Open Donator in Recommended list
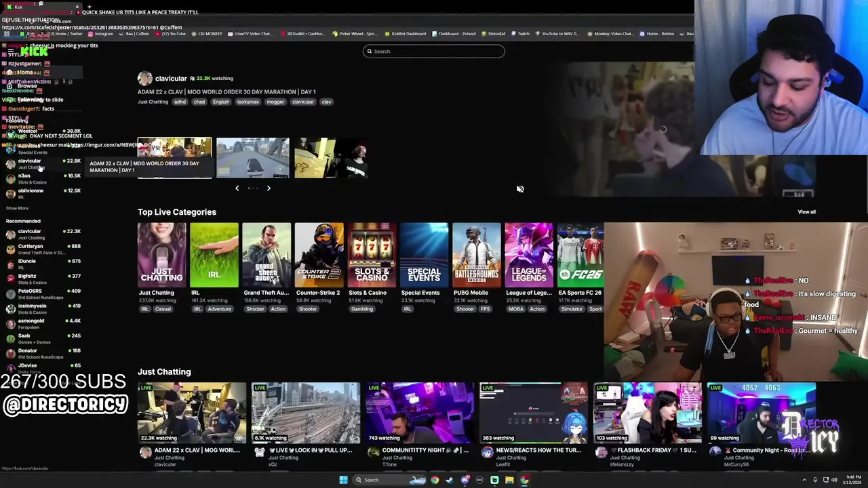868x488 pixels. (x=43, y=353)
